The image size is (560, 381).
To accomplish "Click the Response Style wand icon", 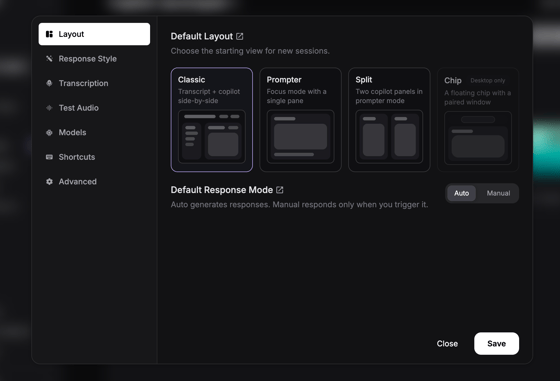I will point(49,59).
